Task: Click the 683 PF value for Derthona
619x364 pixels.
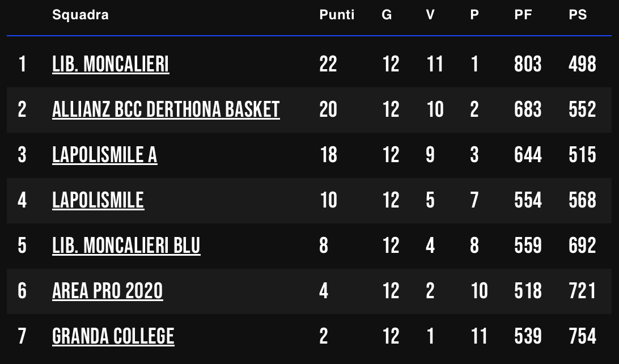Action: tap(528, 110)
